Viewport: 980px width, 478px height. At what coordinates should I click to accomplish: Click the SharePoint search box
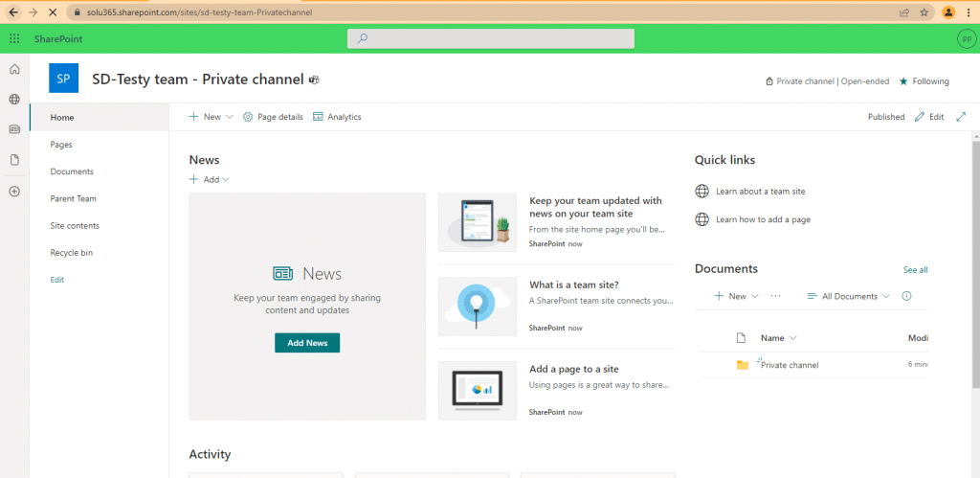click(491, 38)
